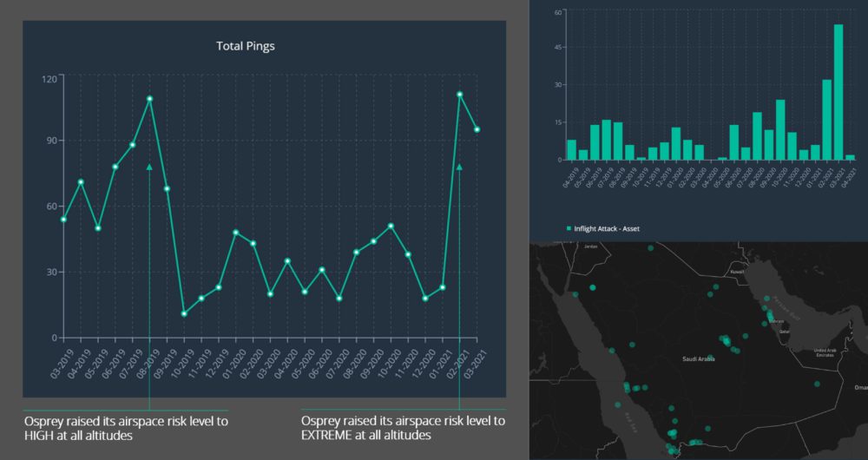Click the EXTREME risk level annotation text

click(403, 428)
